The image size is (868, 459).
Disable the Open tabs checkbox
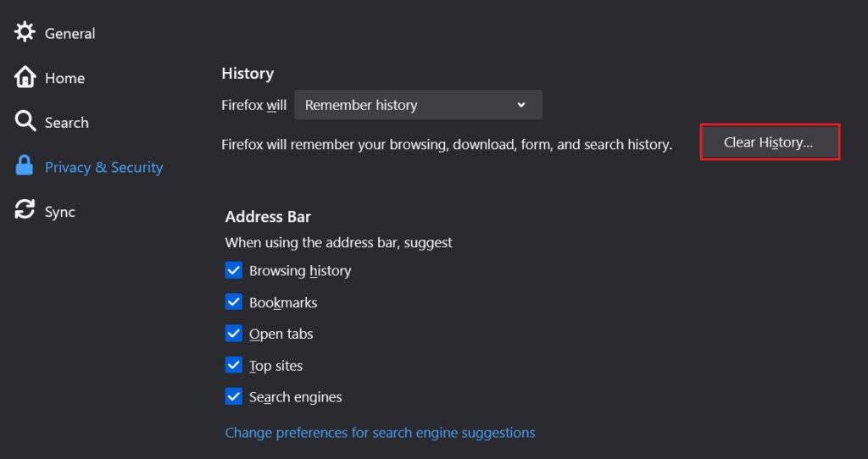coord(234,334)
